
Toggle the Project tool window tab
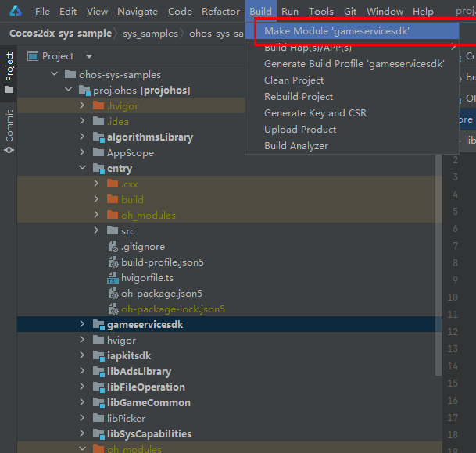coord(9,73)
